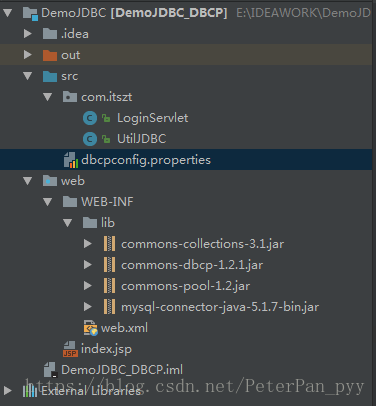Screen dimensions: 376x406
Task: Select the External Libraries label
Action: click(x=91, y=391)
